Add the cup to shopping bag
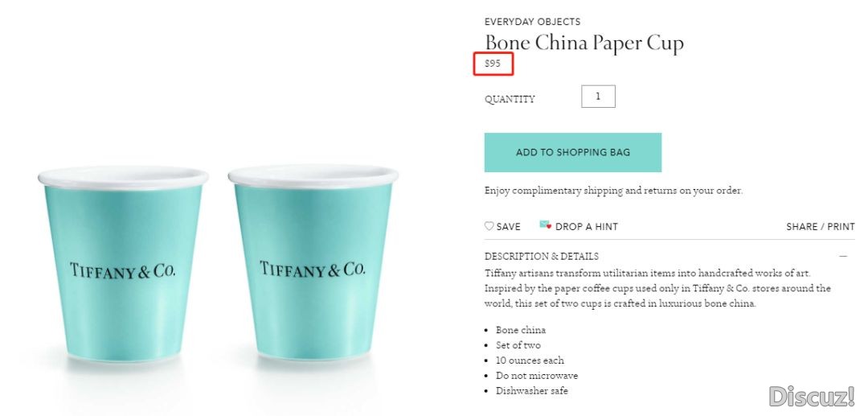Screen dimensions: 868x416 click(573, 152)
